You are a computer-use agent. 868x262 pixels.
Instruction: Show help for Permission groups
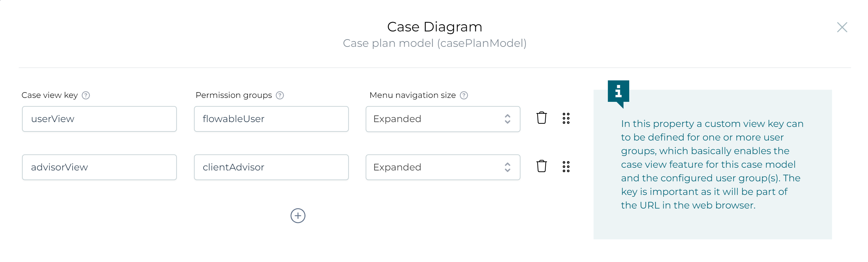(x=280, y=95)
